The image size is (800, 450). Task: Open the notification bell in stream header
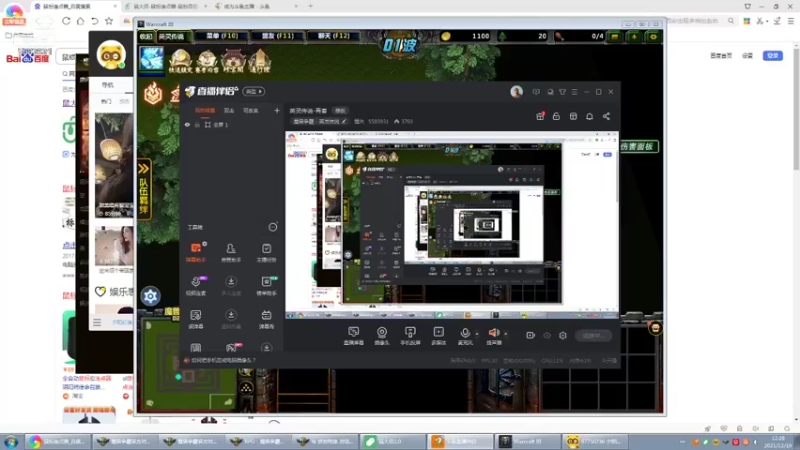589,116
